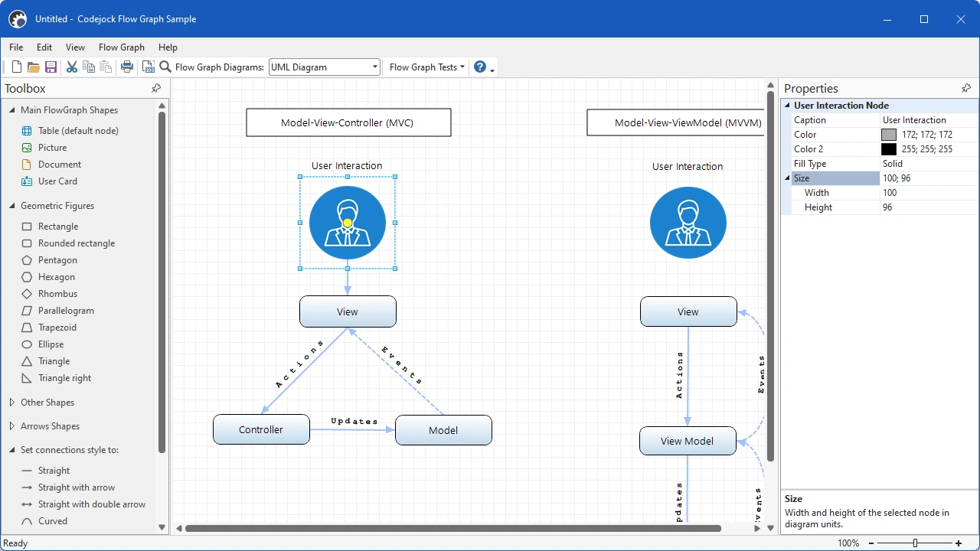Screen dimensions: 980x551
Task: Choose the Rhombus shape
Action: pos(57,294)
